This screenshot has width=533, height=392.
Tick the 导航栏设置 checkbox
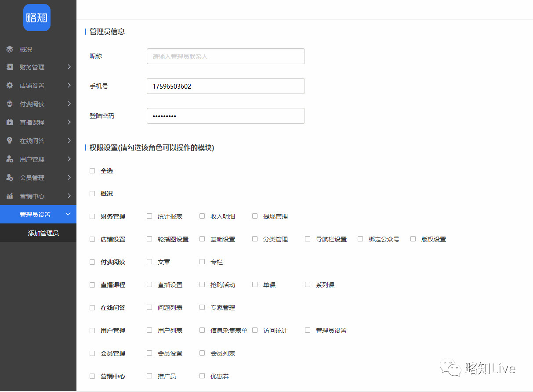308,239
